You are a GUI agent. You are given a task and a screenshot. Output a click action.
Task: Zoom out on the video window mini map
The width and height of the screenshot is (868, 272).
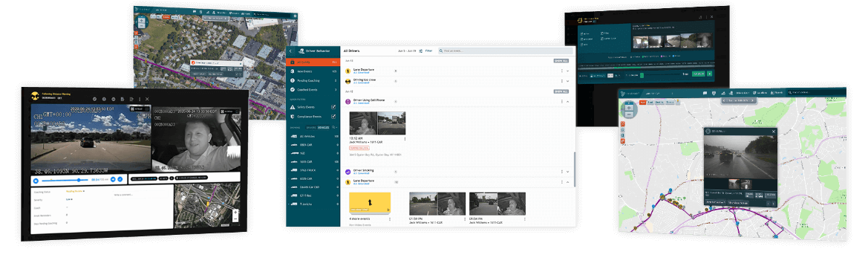(236, 218)
